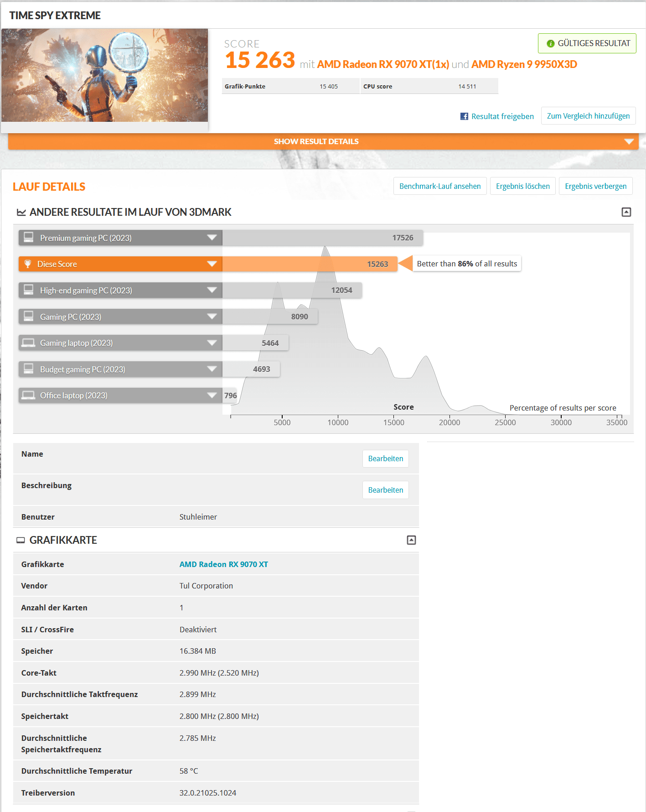646x812 pixels.
Task: Expand the Budget gaming PC (2023) dropdown arrow
Action: point(212,369)
